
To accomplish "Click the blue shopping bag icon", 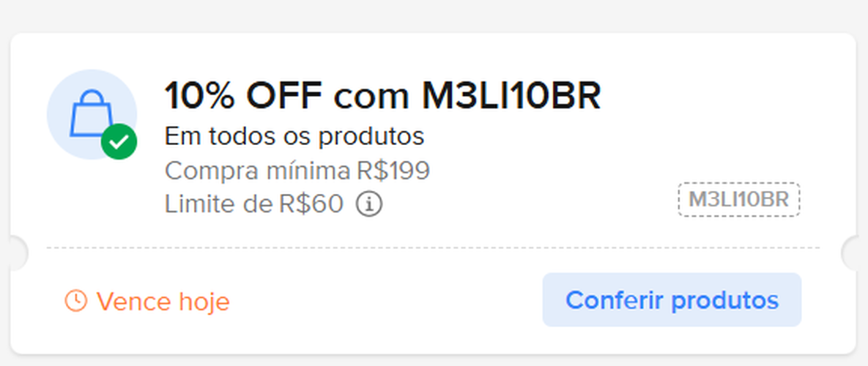I will pos(91,113).
